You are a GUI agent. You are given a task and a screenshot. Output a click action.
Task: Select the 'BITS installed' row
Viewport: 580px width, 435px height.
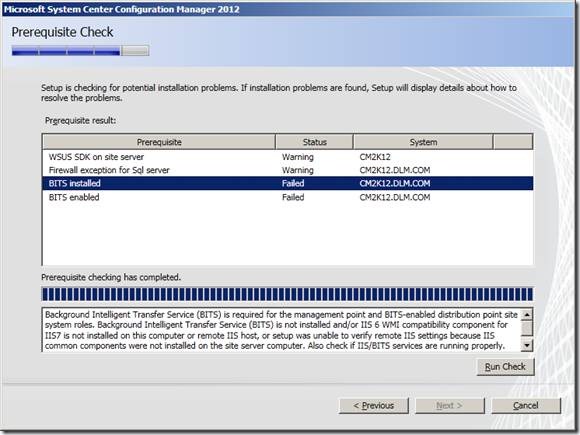288,183
